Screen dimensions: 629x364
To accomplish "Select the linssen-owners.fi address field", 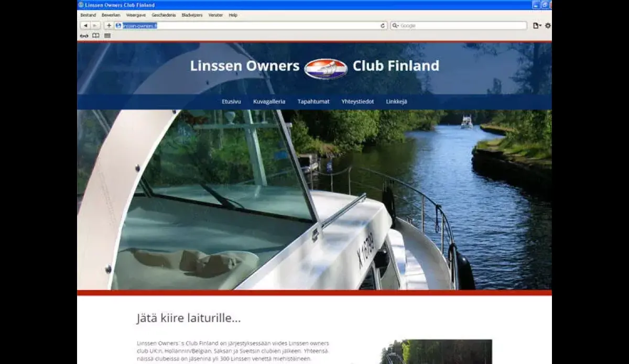I will point(251,26).
